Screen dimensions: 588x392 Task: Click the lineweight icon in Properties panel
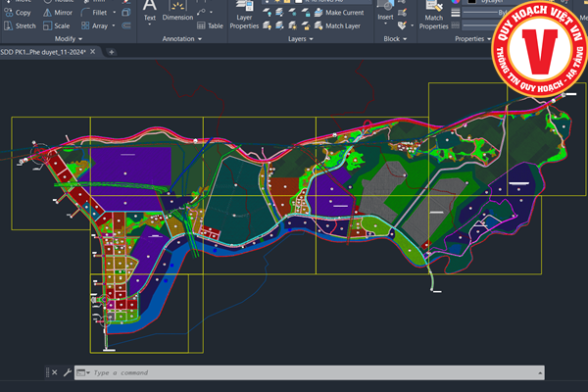click(x=456, y=13)
